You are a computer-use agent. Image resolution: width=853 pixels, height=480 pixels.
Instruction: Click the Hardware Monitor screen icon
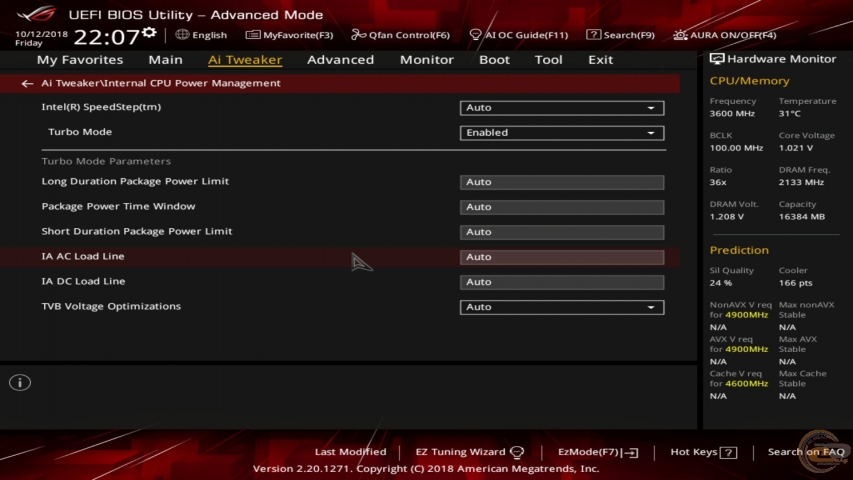coord(717,59)
